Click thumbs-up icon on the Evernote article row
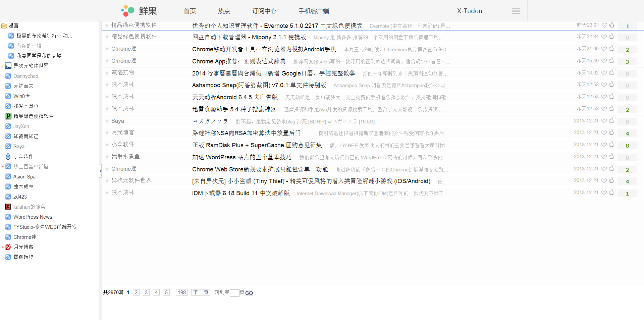 [611, 25]
